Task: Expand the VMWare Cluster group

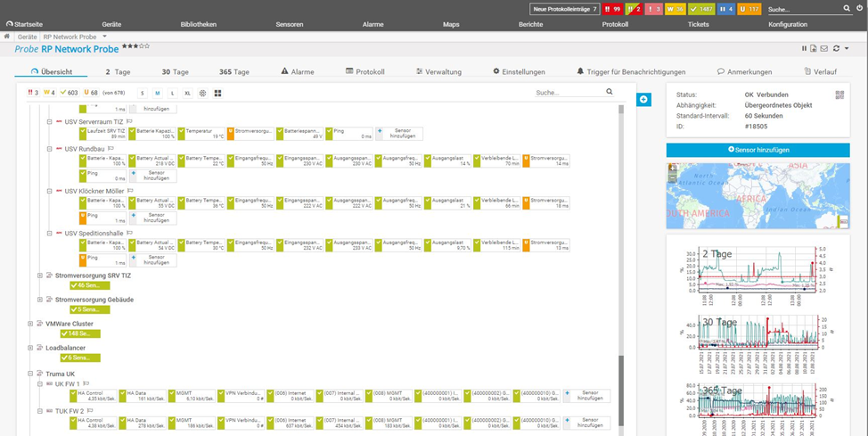Action: (x=30, y=324)
